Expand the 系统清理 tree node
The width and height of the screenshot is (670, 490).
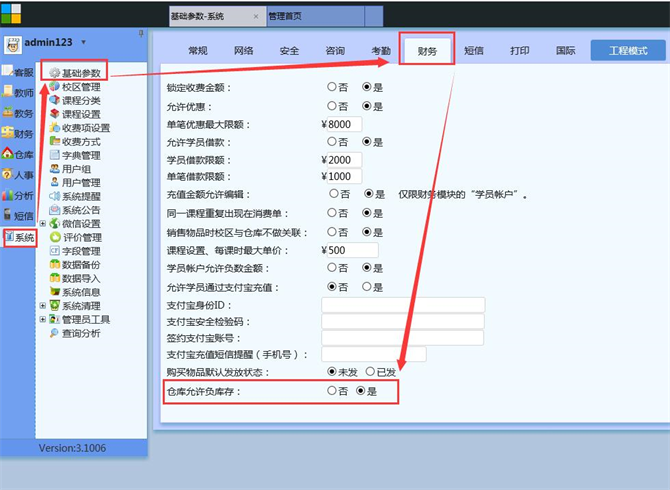(x=43, y=305)
